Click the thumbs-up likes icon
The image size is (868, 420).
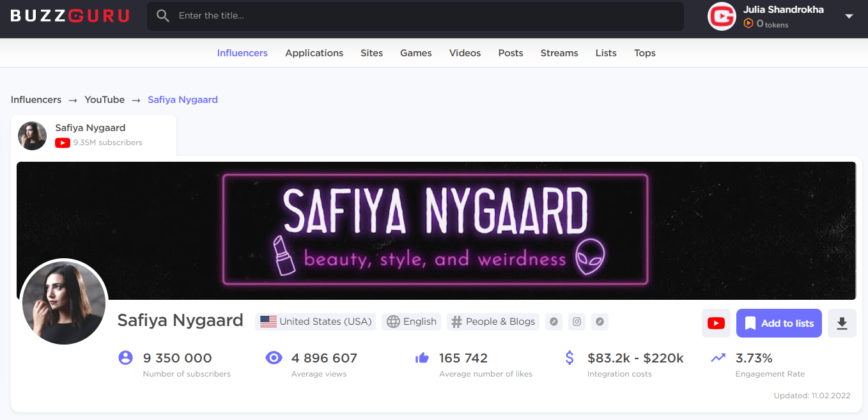click(x=422, y=359)
